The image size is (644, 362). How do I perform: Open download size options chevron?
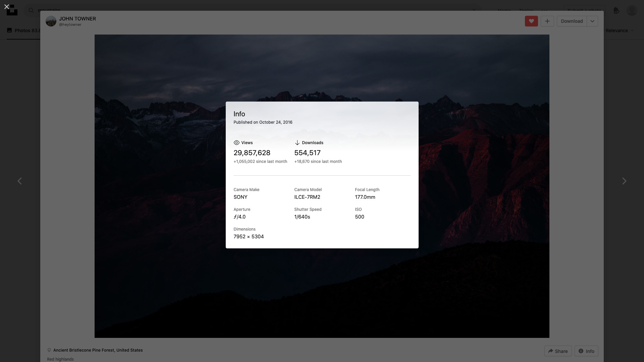coord(592,21)
